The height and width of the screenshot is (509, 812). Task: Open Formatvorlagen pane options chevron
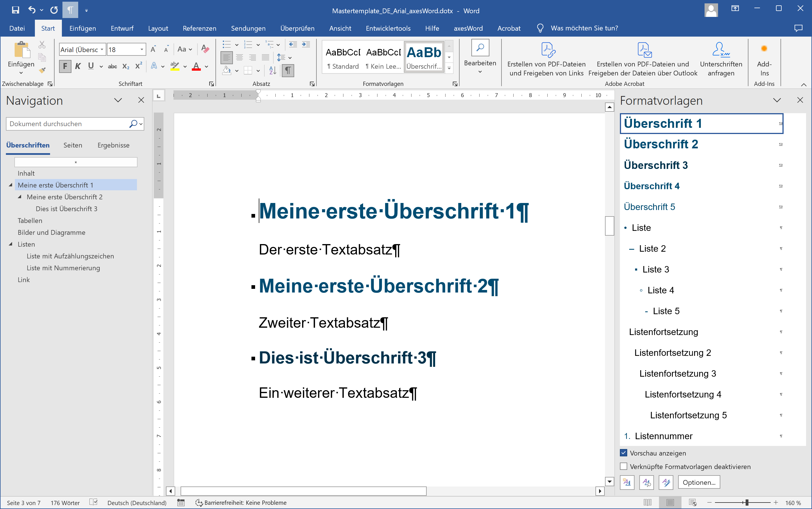click(777, 100)
